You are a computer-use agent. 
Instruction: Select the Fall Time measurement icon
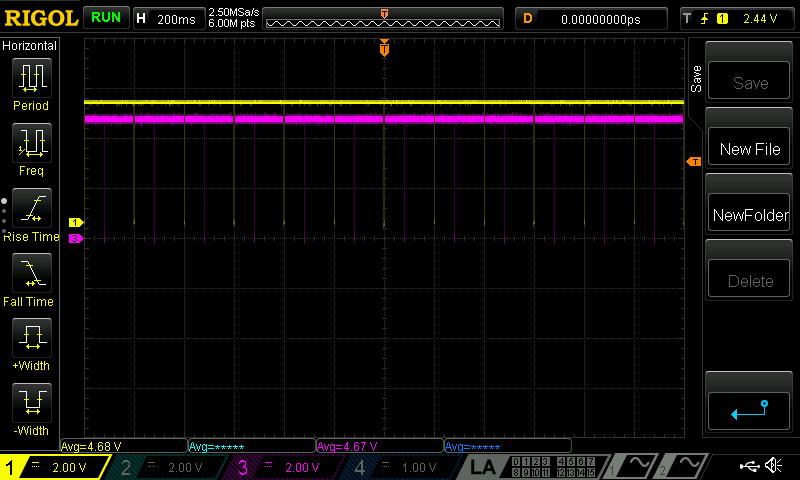(32, 272)
